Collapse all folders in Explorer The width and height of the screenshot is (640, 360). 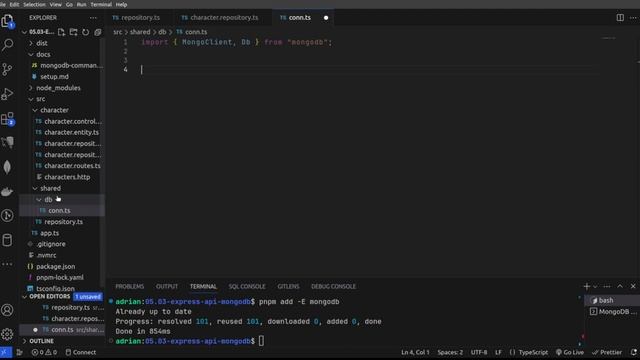[98, 32]
